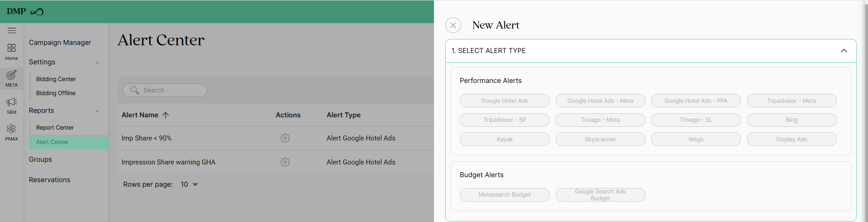This screenshot has height=222, width=868.
Task: Collapse the Reports menu group
Action: click(x=97, y=111)
